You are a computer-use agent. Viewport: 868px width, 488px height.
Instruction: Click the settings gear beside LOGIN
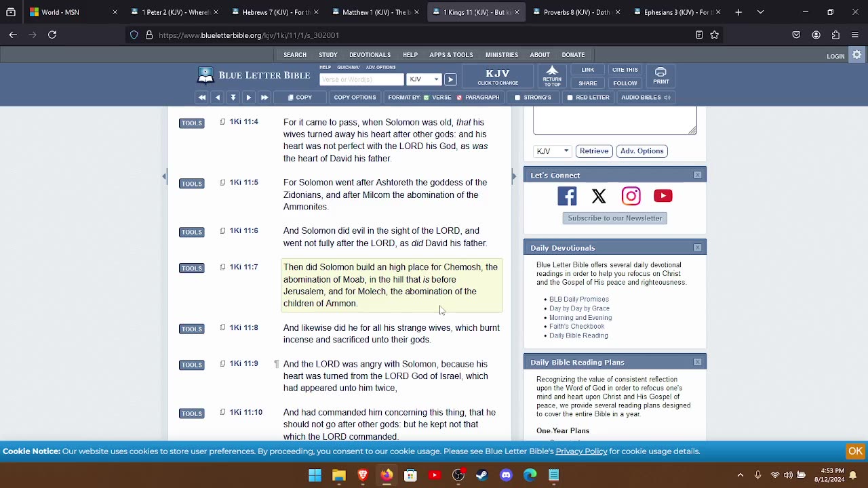click(x=856, y=56)
